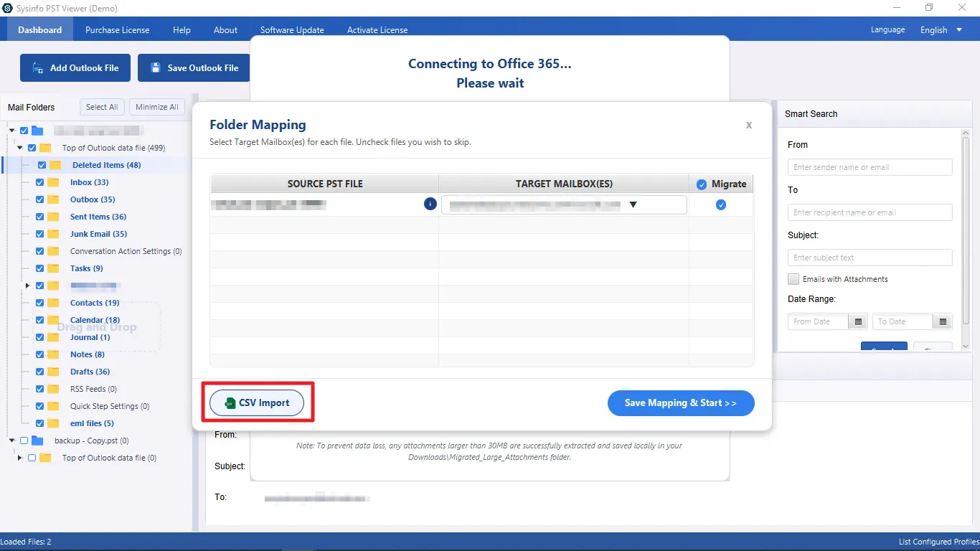
Task: Select folder icon of Top of Outlook data file (0)
Action: tap(45, 458)
